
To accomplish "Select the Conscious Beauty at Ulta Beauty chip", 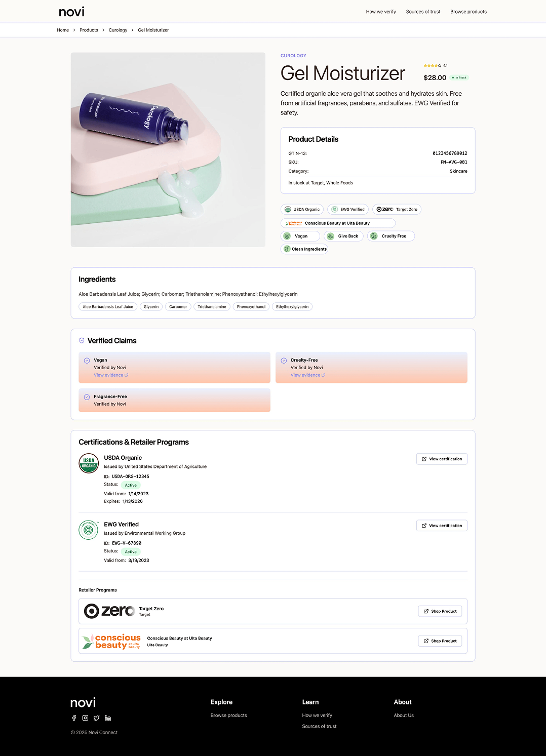I will (x=338, y=223).
